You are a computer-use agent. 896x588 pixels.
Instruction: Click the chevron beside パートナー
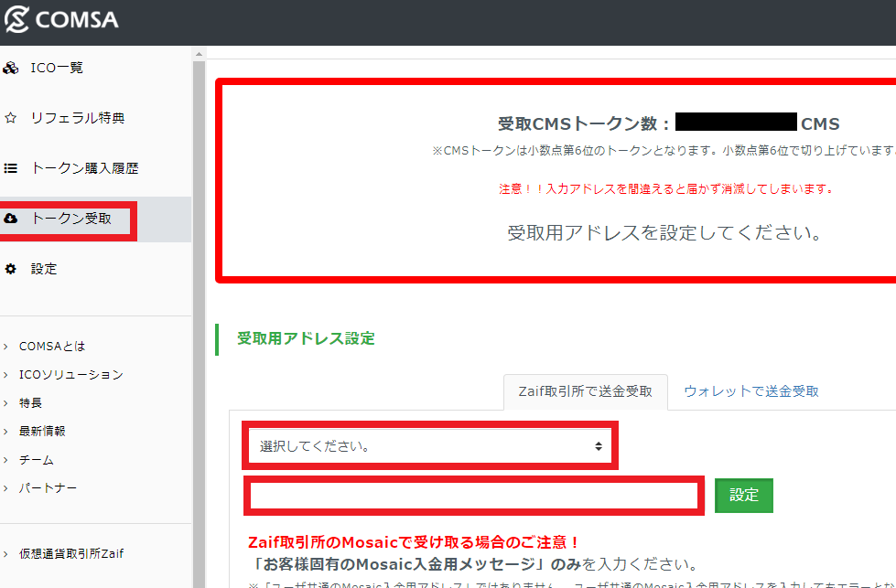(x=5, y=488)
